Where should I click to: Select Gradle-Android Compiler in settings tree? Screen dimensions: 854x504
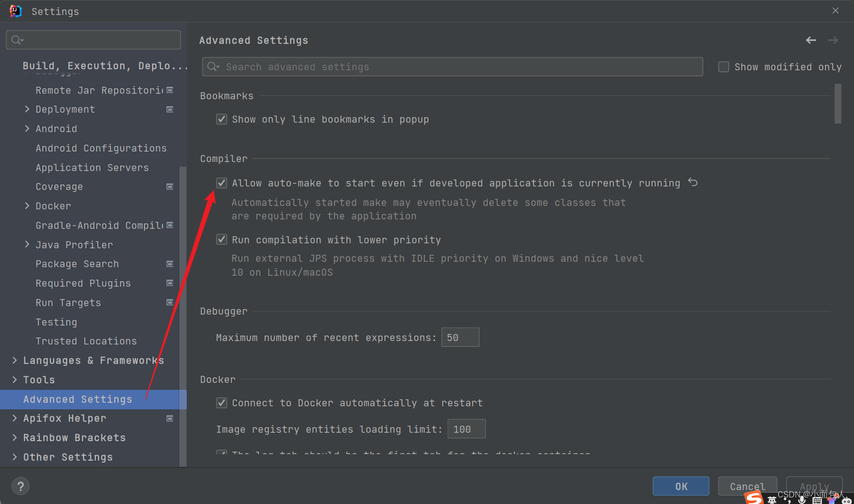point(100,225)
